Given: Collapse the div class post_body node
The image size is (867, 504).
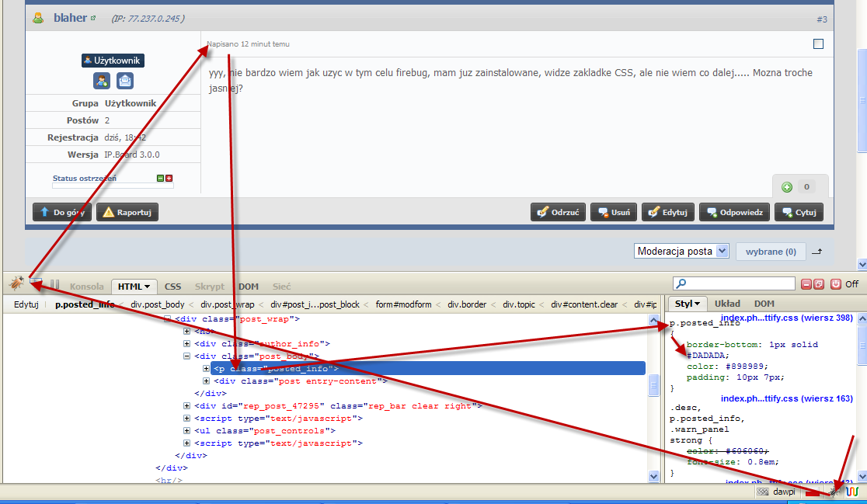Looking at the screenshot, I should [187, 356].
